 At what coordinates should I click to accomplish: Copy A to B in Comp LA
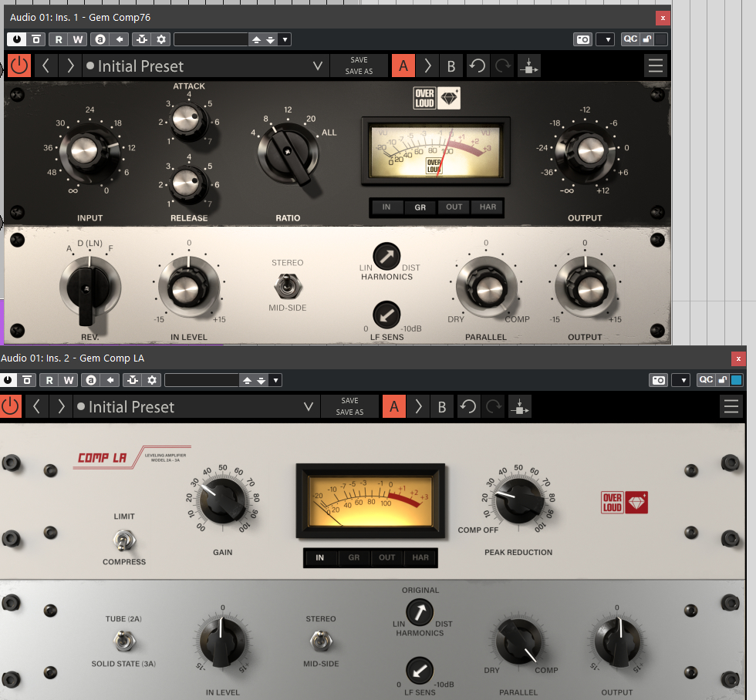coord(417,406)
